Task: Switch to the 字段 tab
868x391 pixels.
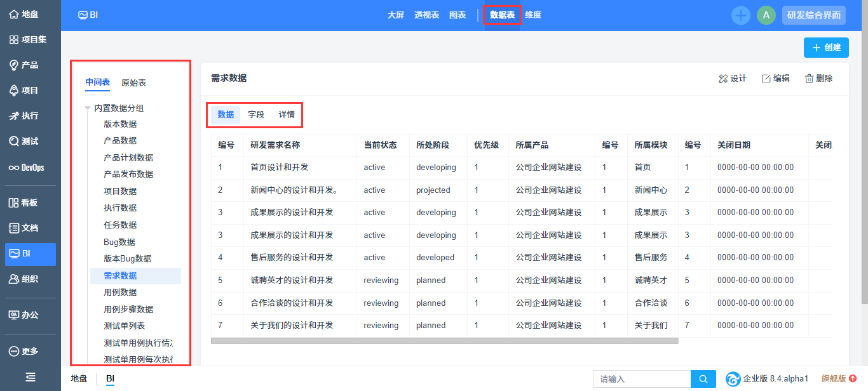Action: tap(256, 115)
